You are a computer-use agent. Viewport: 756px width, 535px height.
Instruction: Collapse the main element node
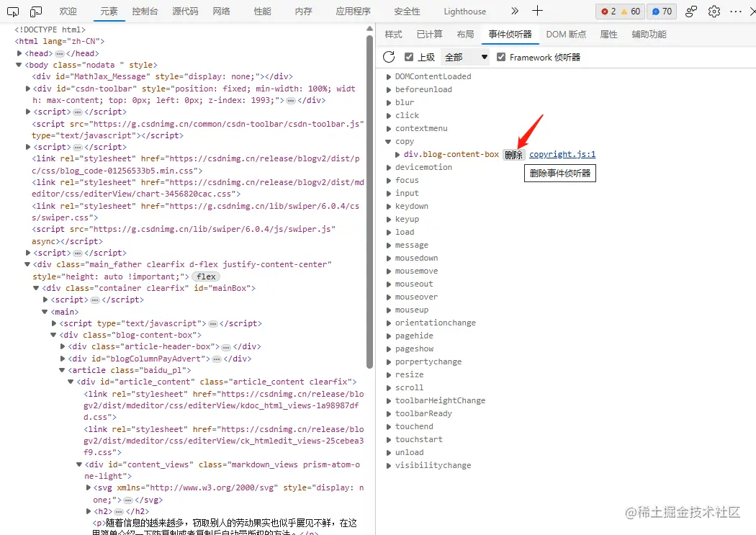[45, 312]
